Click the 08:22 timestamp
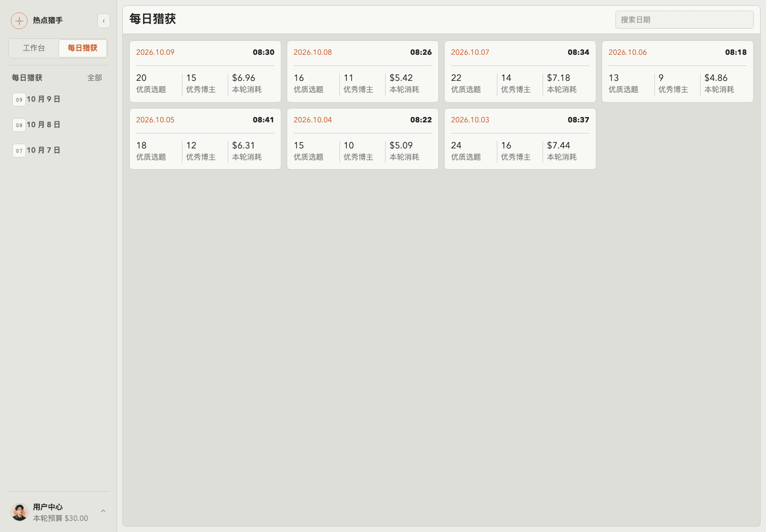The image size is (766, 532). [421, 120]
